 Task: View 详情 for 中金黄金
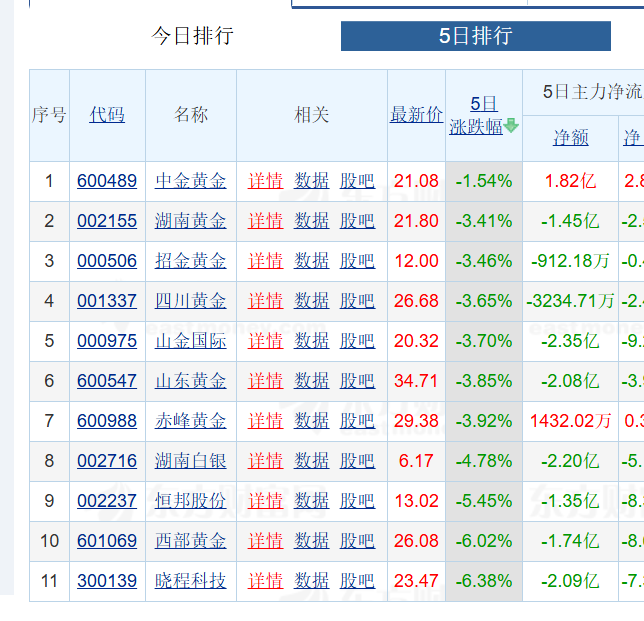tap(265, 181)
